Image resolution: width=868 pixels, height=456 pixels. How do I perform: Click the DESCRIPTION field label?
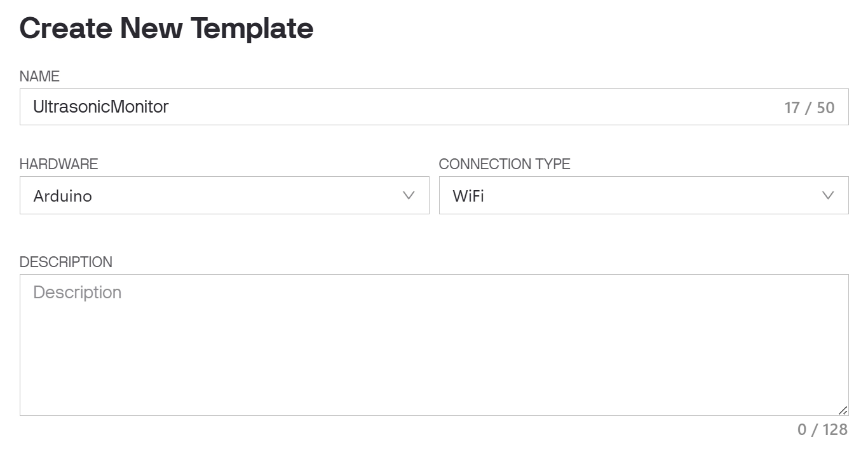pyautogui.click(x=66, y=262)
